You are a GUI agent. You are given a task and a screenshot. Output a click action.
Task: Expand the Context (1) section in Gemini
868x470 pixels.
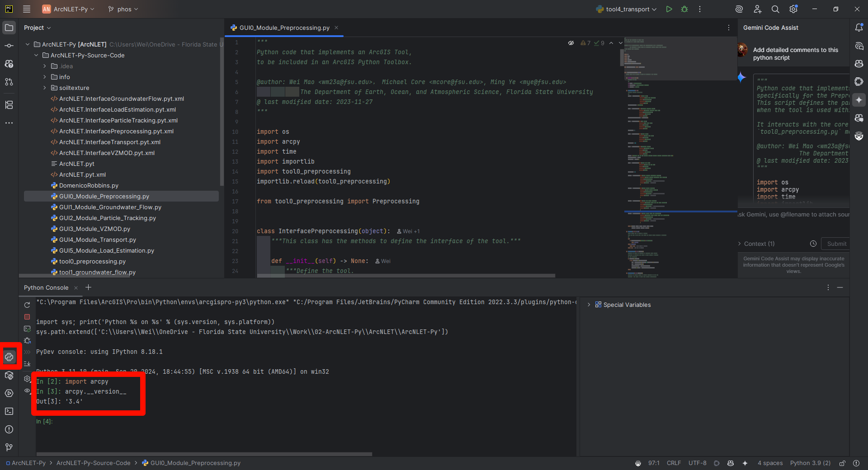point(740,244)
